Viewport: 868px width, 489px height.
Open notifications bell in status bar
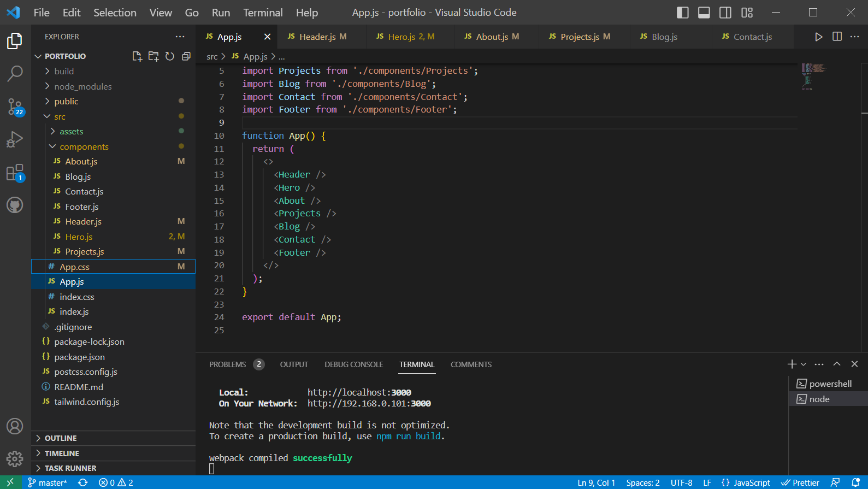pyautogui.click(x=856, y=482)
